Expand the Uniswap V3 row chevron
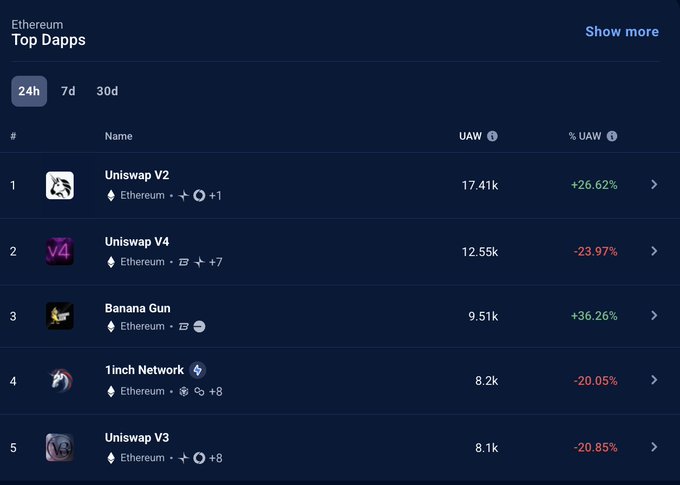The width and height of the screenshot is (680, 485). [x=654, y=447]
